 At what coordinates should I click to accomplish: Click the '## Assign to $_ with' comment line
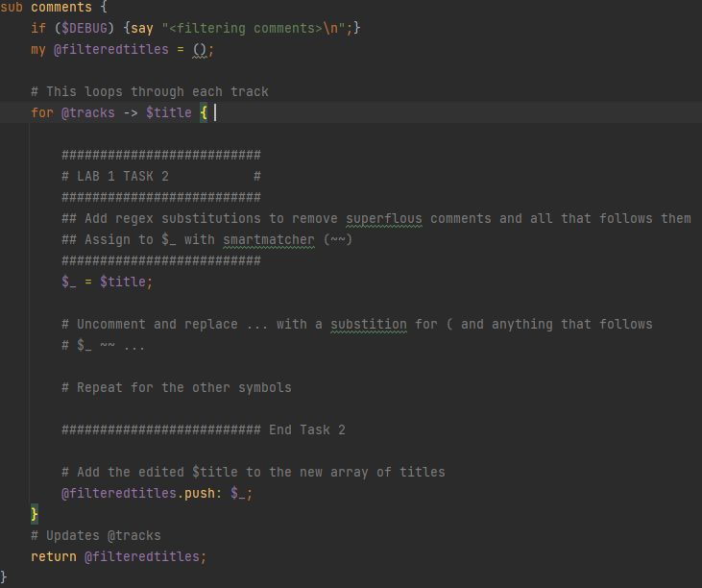(x=206, y=239)
